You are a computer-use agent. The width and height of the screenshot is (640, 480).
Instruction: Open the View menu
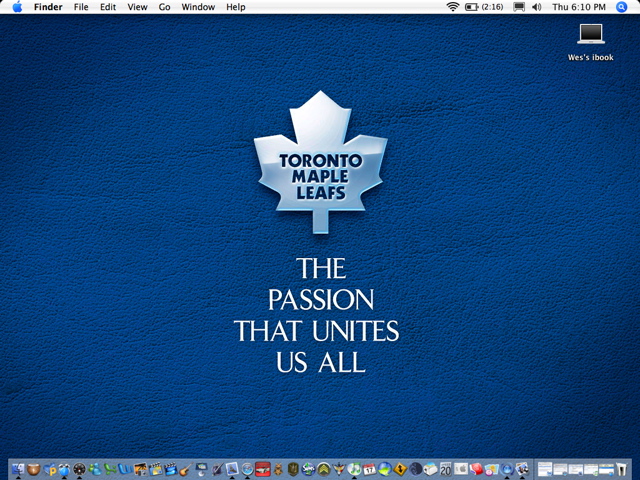pyautogui.click(x=137, y=7)
